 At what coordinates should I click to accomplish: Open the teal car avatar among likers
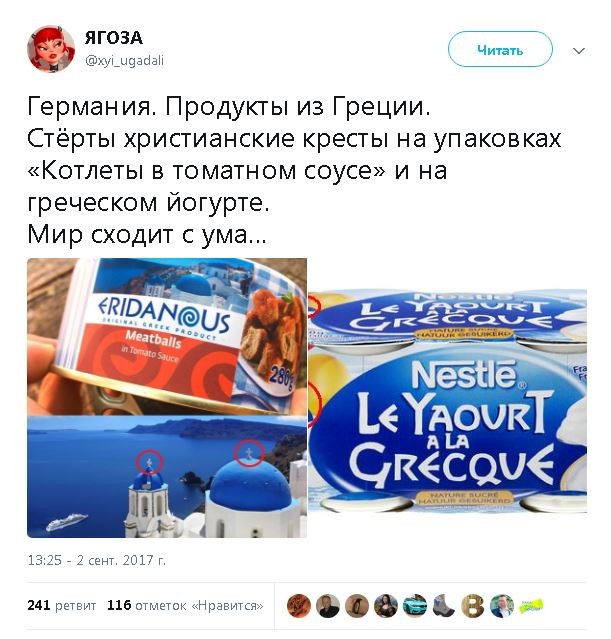415,606
